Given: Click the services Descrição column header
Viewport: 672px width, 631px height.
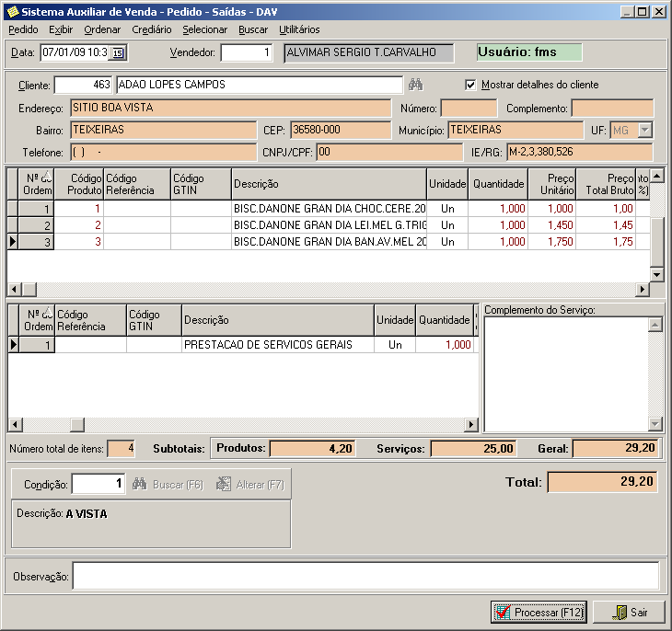Looking at the screenshot, I should point(278,320).
